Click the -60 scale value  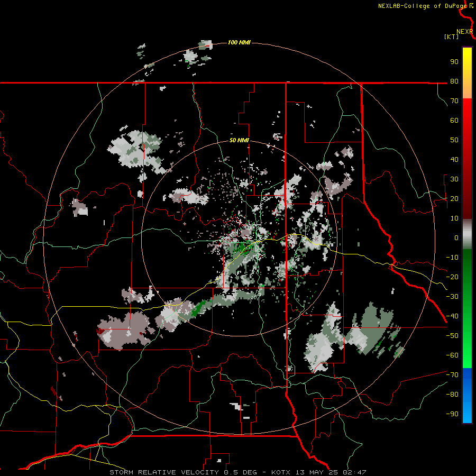(x=452, y=355)
